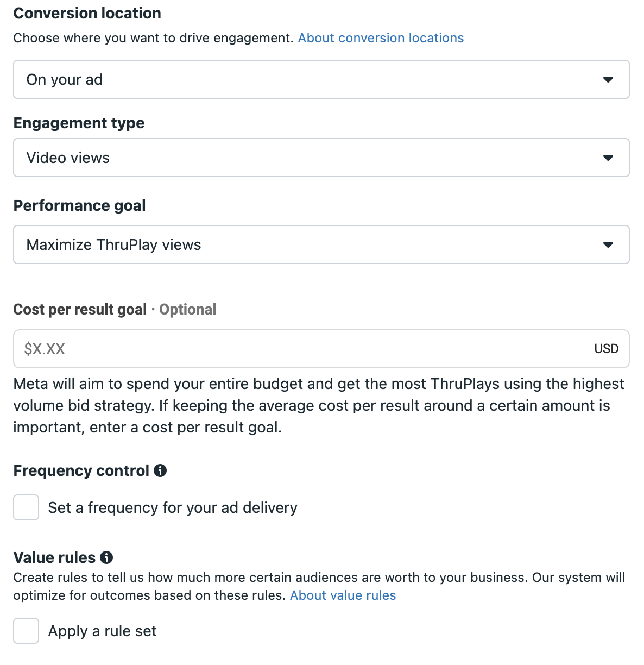
Task: Click the caret arrow in Engagement type box
Action: pos(608,158)
